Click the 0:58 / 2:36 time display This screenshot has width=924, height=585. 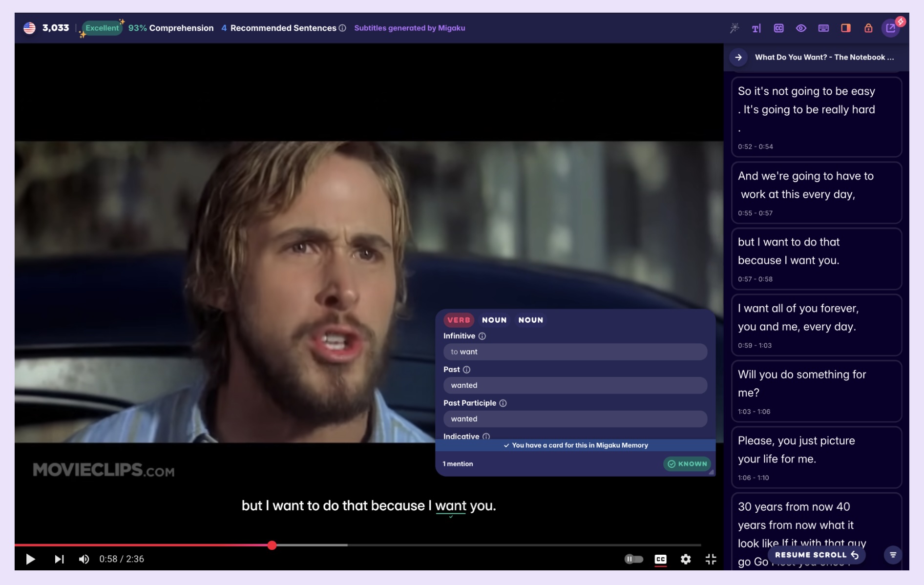[122, 559]
